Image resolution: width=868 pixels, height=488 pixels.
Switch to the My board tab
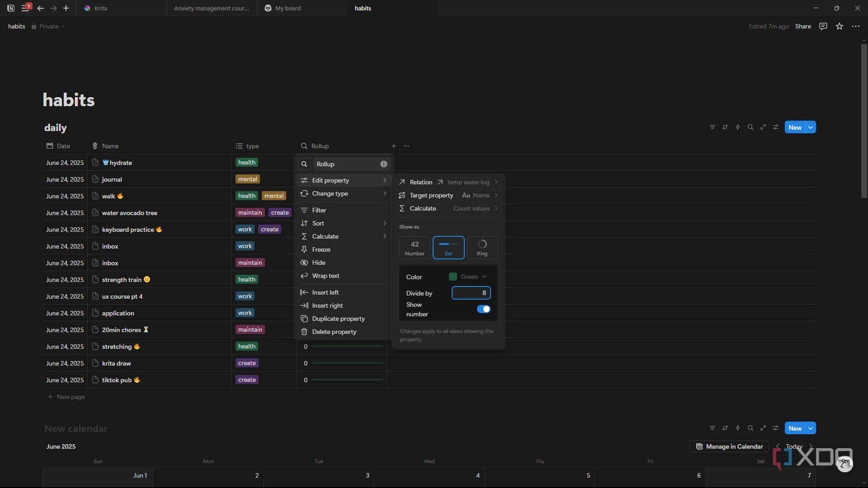(x=302, y=8)
